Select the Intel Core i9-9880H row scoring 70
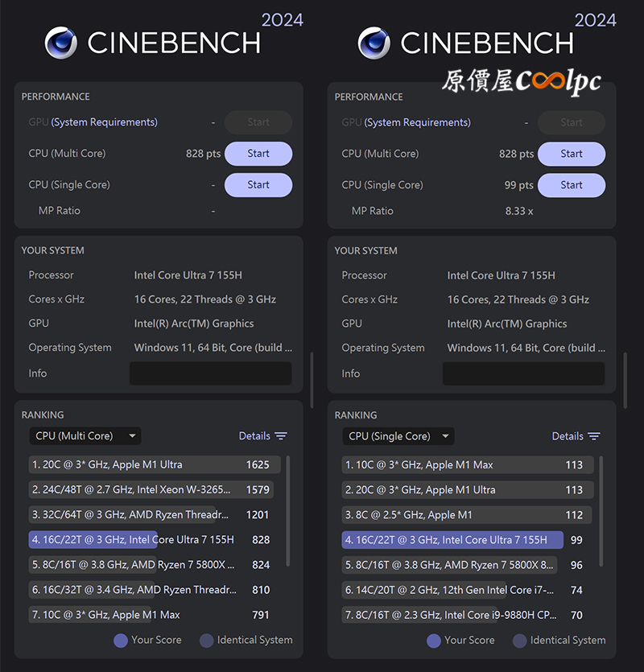Image resolution: width=644 pixels, height=672 pixels. point(463,615)
